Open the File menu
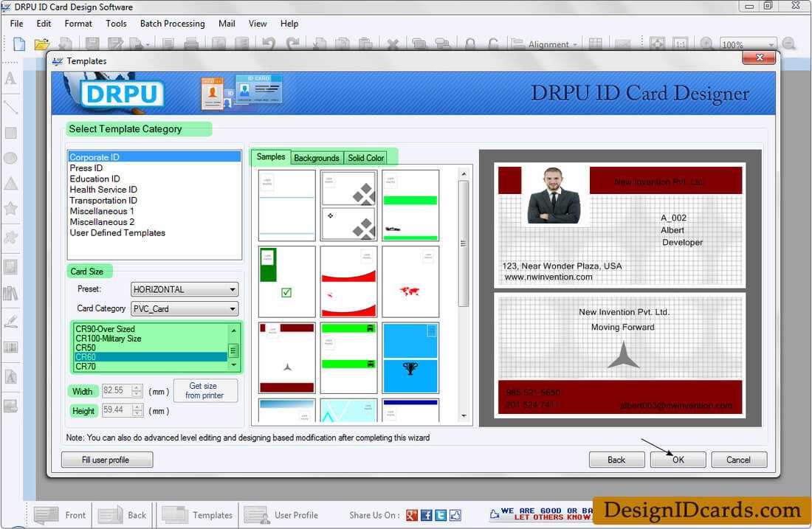This screenshot has width=812, height=529. tap(16, 24)
